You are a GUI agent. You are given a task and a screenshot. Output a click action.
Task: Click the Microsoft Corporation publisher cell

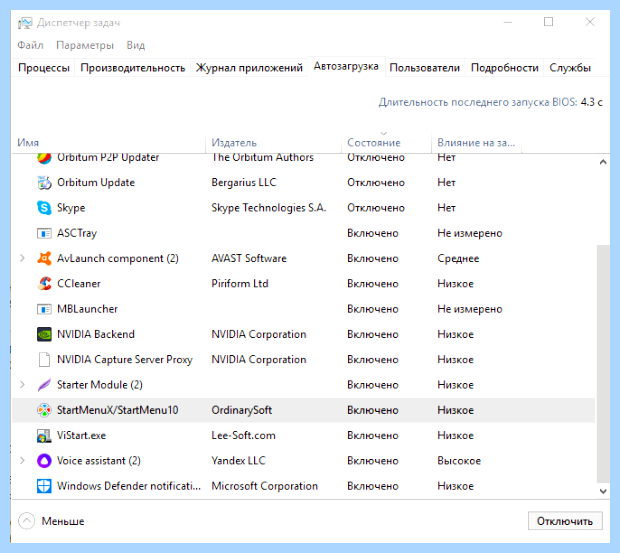pyautogui.click(x=265, y=486)
